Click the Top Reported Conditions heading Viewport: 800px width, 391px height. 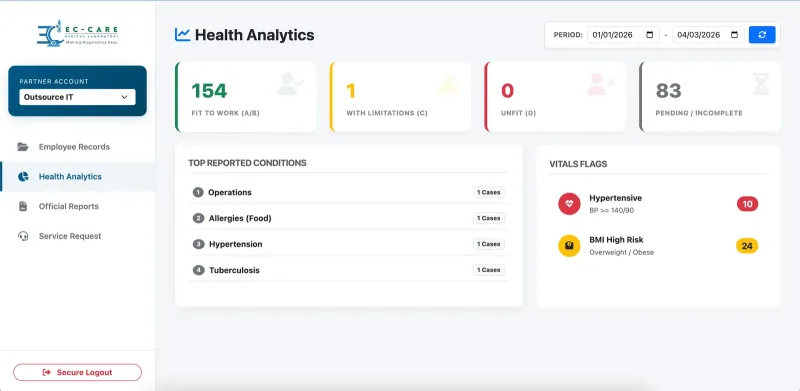247,163
